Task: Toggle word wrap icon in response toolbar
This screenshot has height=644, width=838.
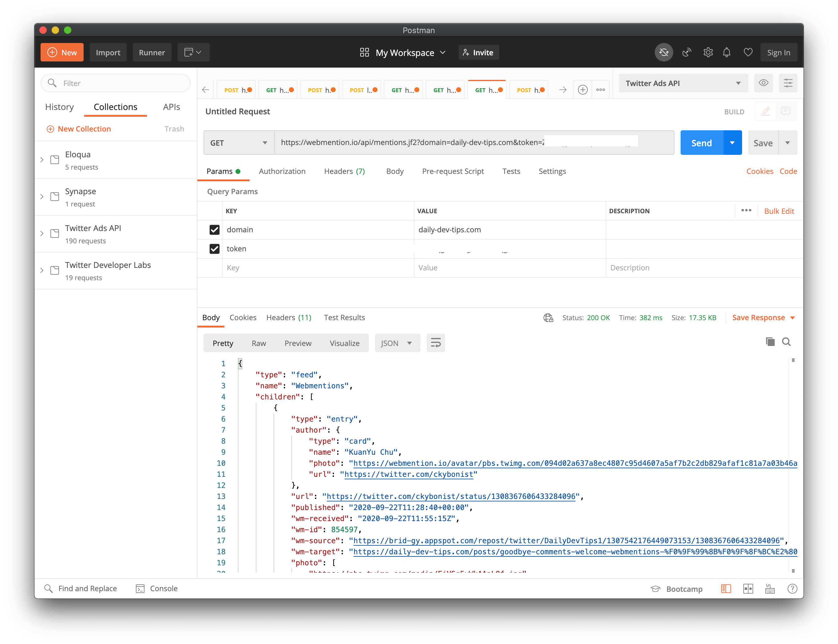Action: coord(436,343)
